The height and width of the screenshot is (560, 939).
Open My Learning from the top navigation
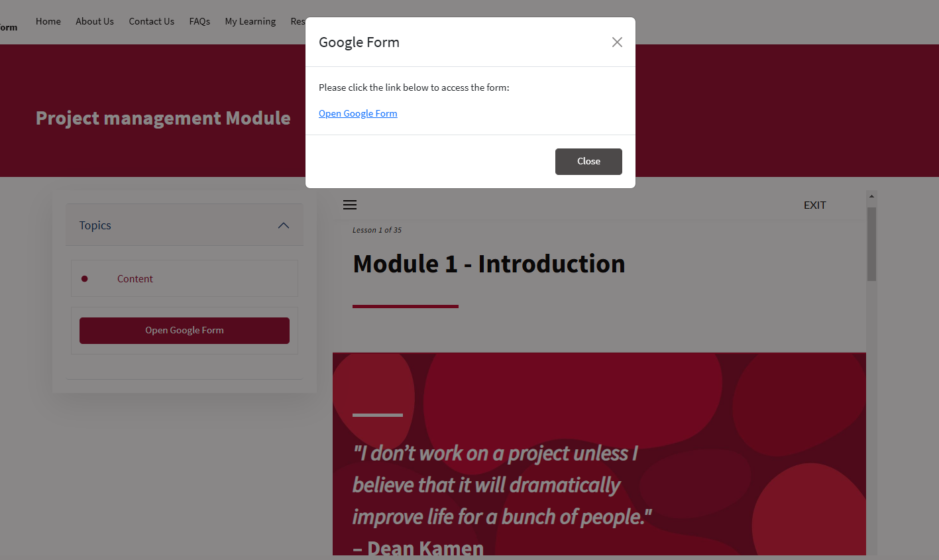click(250, 21)
